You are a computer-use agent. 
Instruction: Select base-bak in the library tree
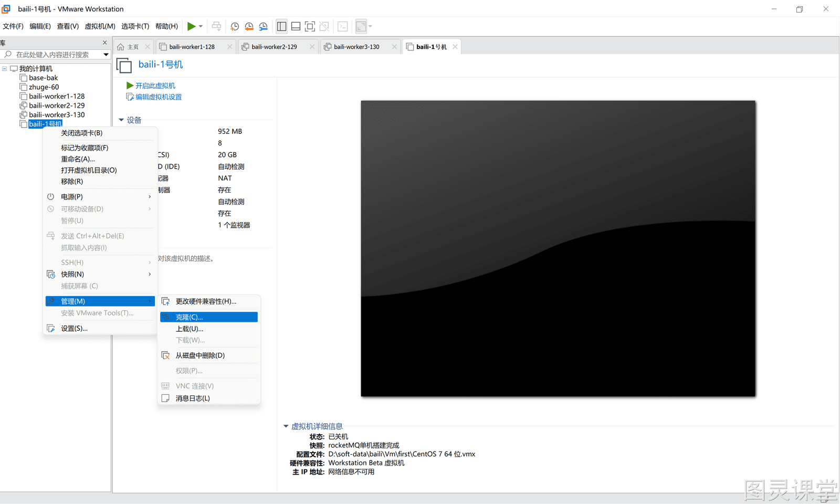click(x=43, y=78)
